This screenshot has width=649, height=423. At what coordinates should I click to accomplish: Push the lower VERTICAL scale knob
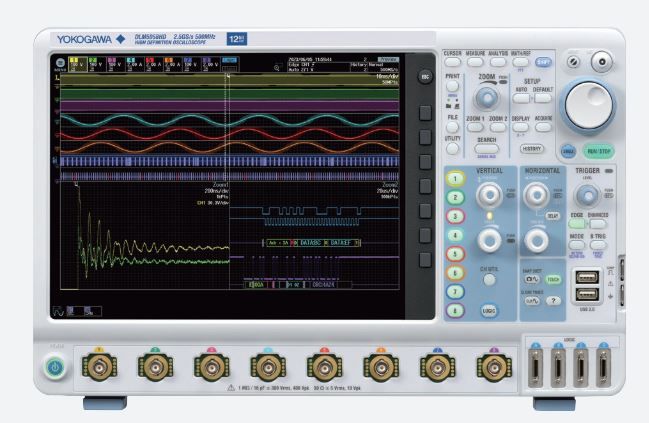489,240
